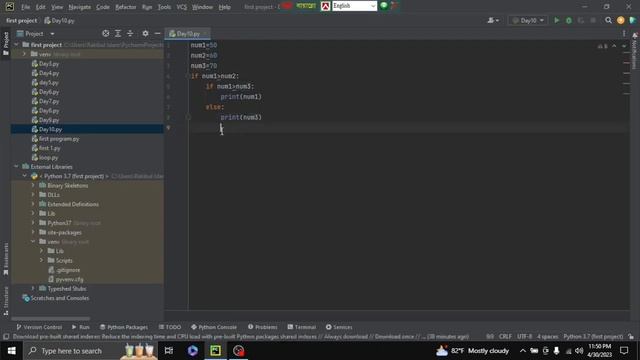Open the blue media player taskbar icon
This screenshot has height=360, width=640.
(x=193, y=351)
